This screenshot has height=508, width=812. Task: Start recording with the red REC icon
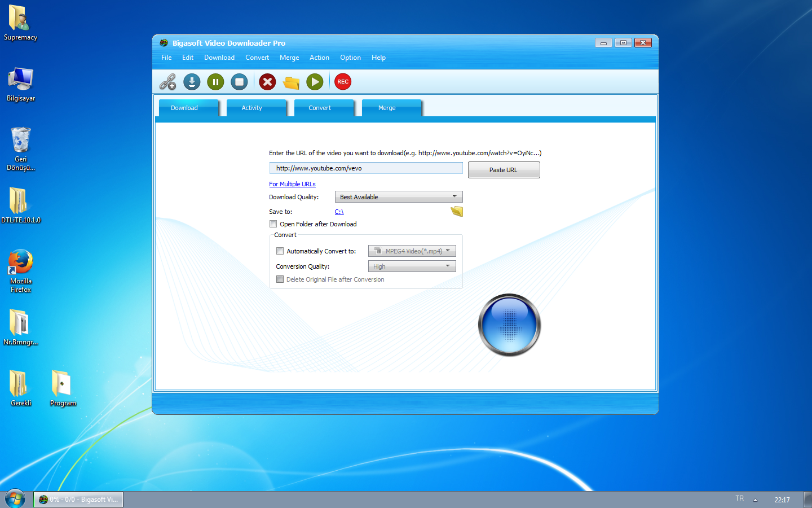pos(343,82)
